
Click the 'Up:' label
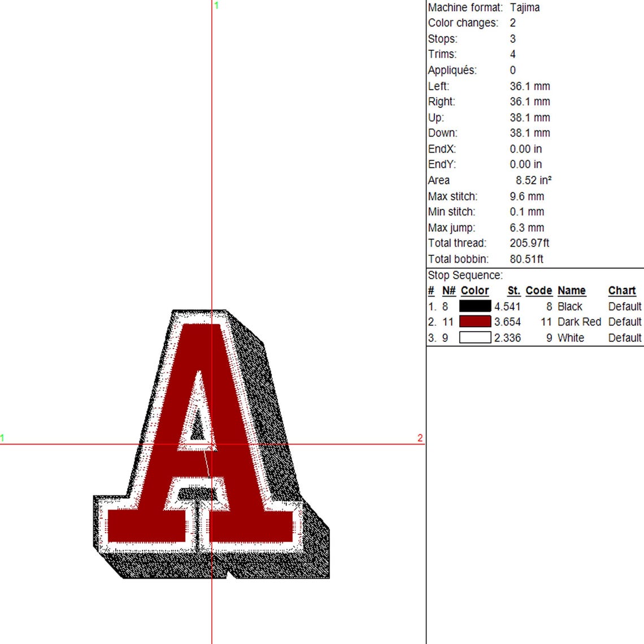[x=436, y=118]
